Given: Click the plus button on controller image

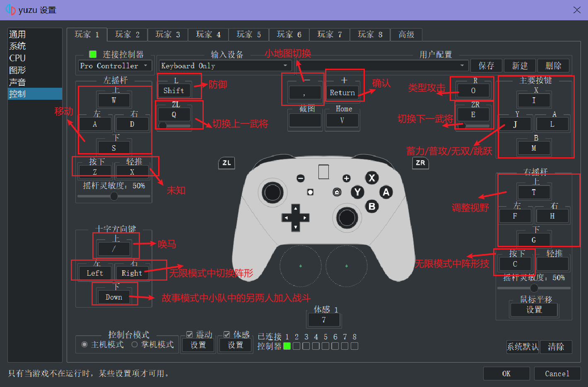Looking at the screenshot, I should click(x=347, y=178).
